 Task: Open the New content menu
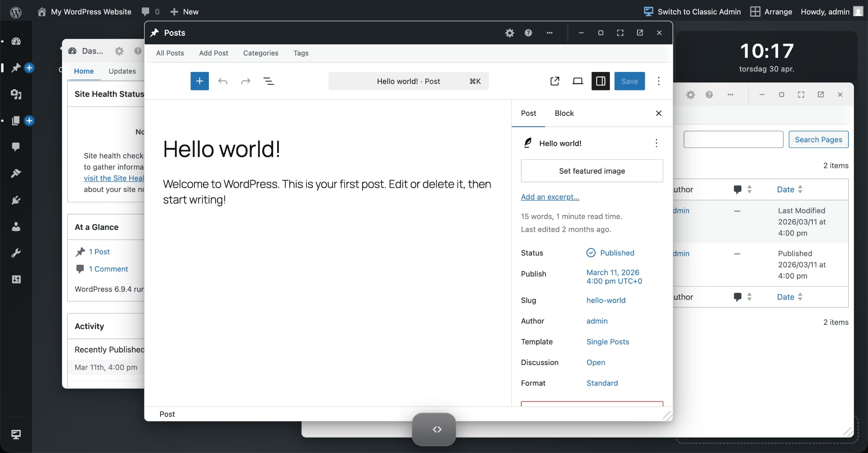point(184,12)
